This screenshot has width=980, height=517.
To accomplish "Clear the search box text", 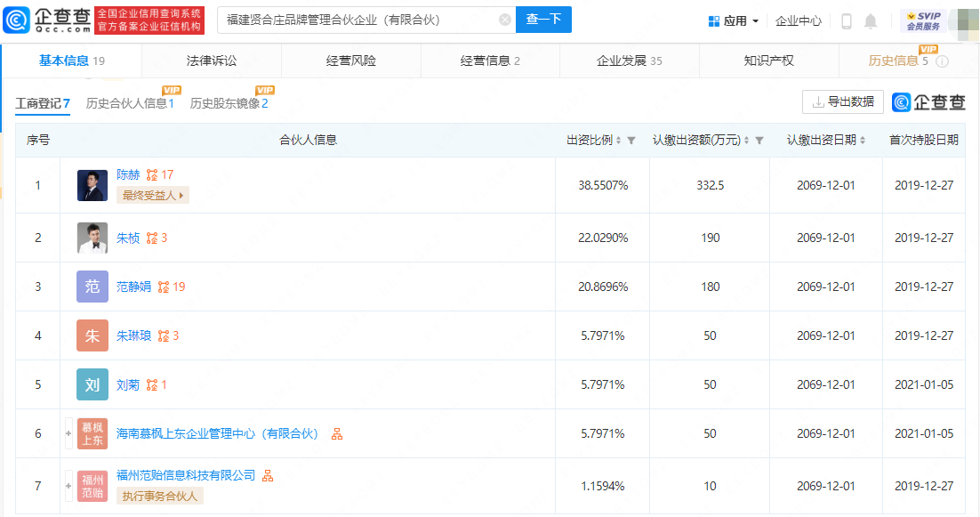I will (x=505, y=20).
